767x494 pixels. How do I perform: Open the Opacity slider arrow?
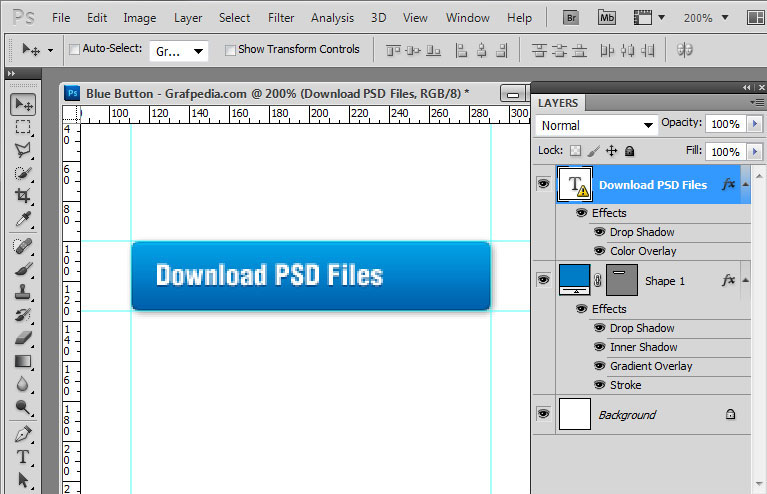coord(754,124)
